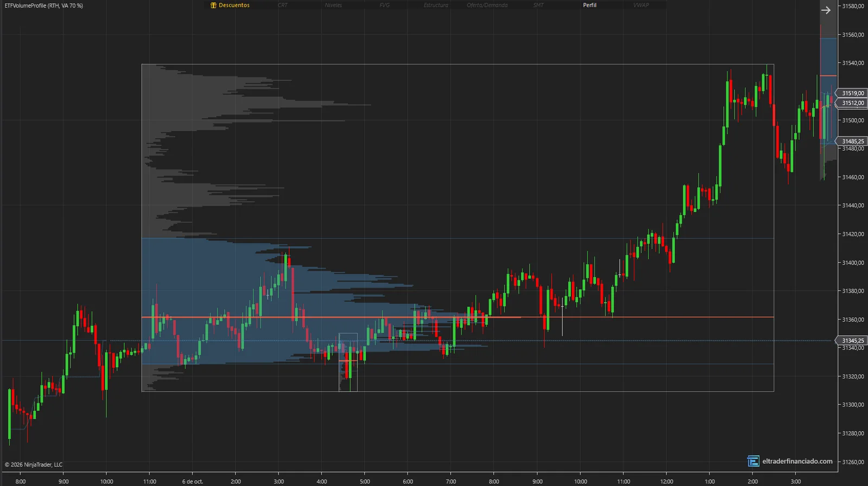The width and height of the screenshot is (868, 486).
Task: Toggle the Estructura indicator button
Action: pyautogui.click(x=436, y=5)
